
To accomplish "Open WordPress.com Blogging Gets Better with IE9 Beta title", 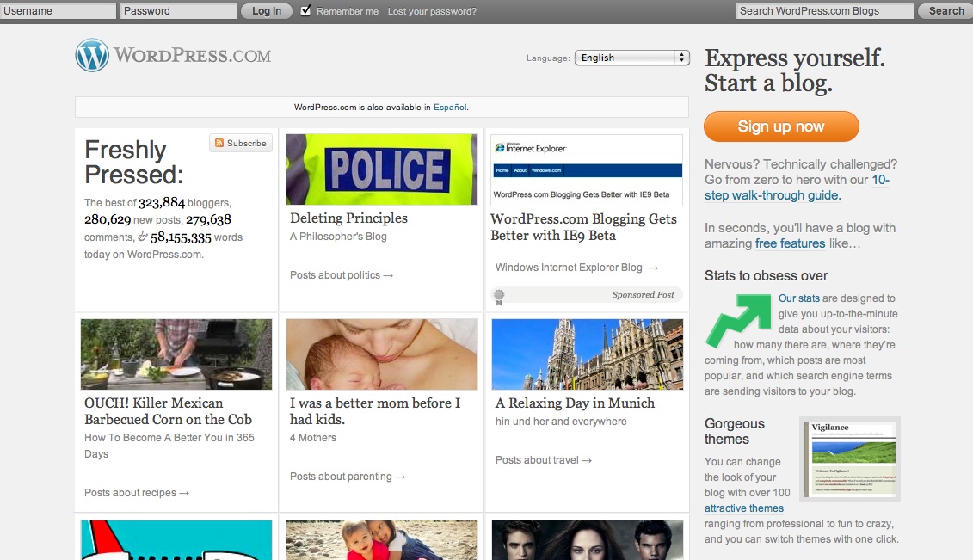I will [x=583, y=227].
